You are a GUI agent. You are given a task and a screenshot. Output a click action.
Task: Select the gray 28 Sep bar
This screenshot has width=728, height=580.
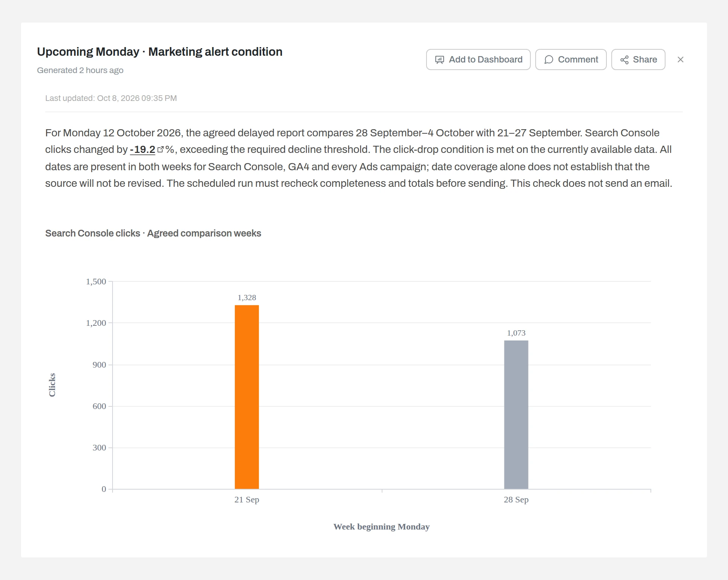click(516, 415)
